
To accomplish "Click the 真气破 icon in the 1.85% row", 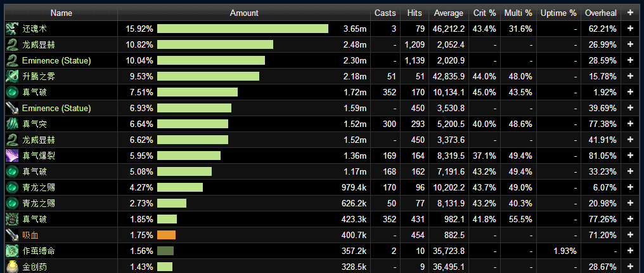I will [x=11, y=220].
